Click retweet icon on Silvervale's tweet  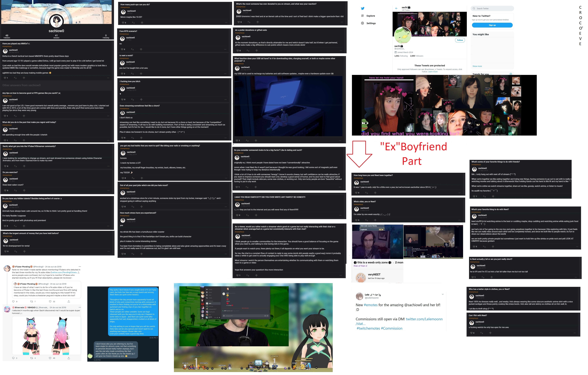coord(32,358)
